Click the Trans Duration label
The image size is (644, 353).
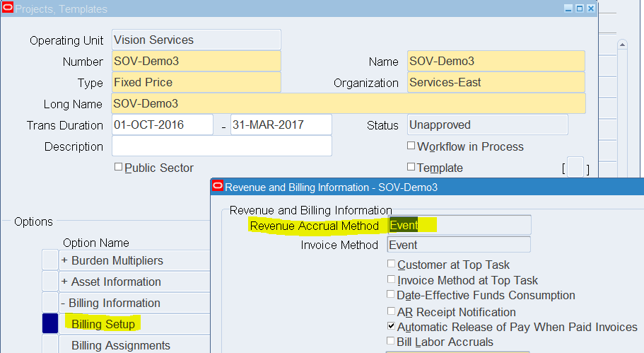coord(65,125)
